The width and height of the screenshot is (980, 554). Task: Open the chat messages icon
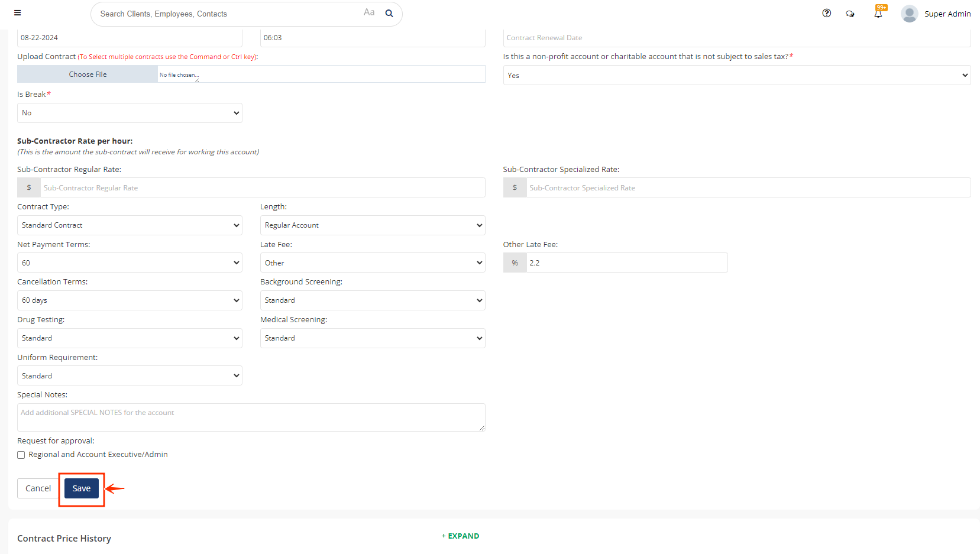850,14
